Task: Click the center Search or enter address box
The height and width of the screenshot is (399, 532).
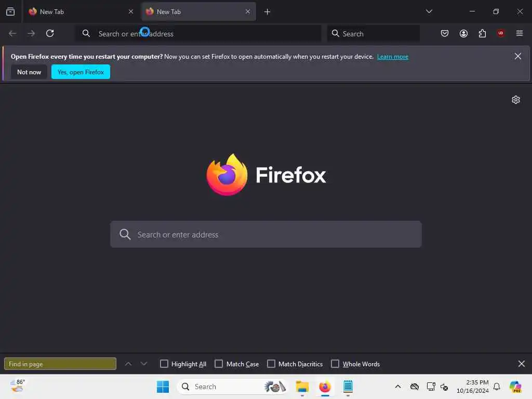Action: (266, 234)
